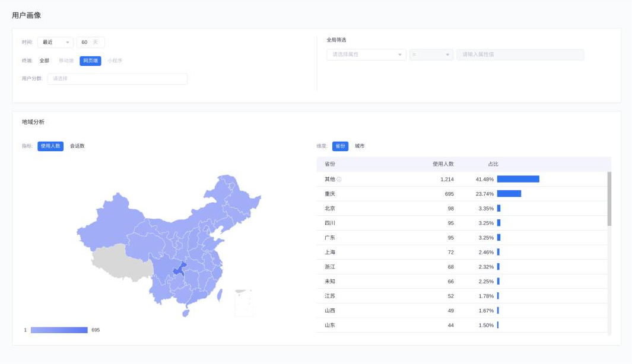Click the 北京 row in table
This screenshot has height=364, width=632.
(462, 209)
